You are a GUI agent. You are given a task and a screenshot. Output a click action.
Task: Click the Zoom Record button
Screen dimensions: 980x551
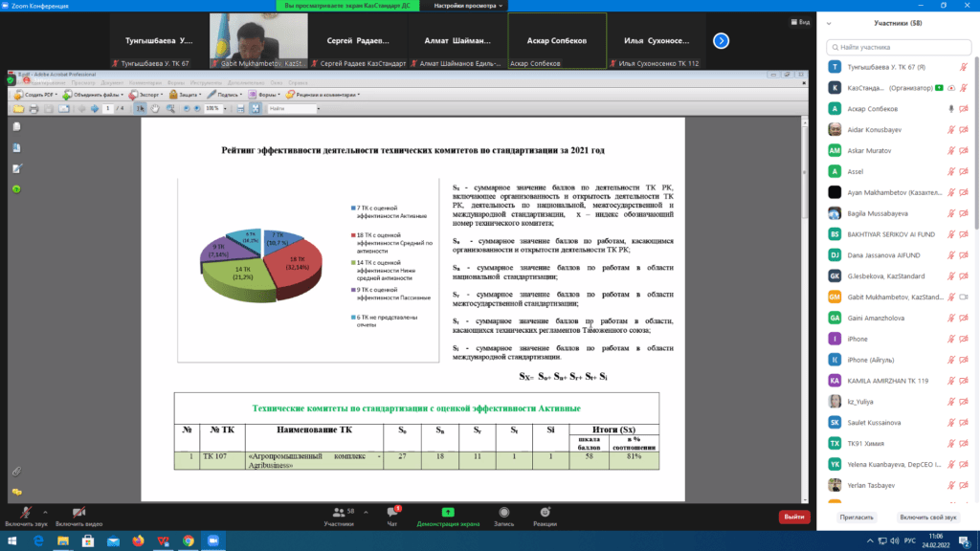503,517
